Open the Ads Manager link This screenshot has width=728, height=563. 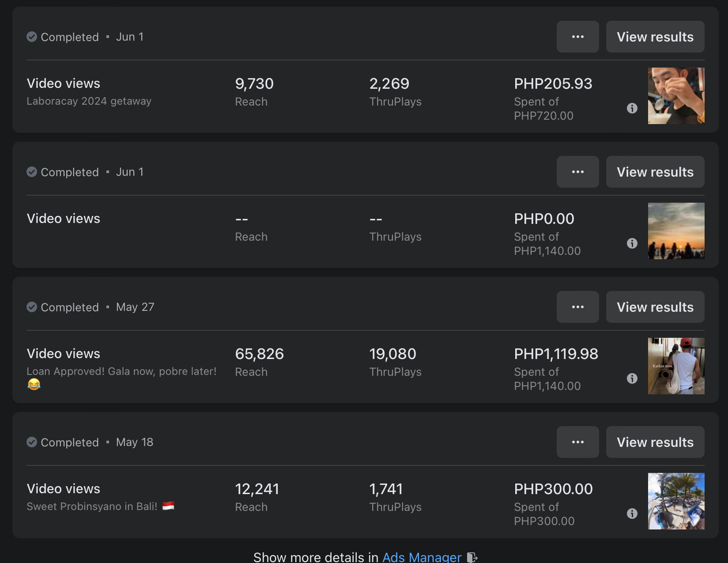click(x=422, y=557)
